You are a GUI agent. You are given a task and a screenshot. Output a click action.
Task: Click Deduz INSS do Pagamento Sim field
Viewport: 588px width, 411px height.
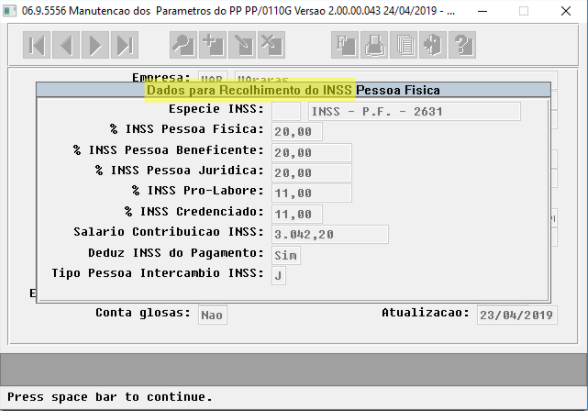286,255
